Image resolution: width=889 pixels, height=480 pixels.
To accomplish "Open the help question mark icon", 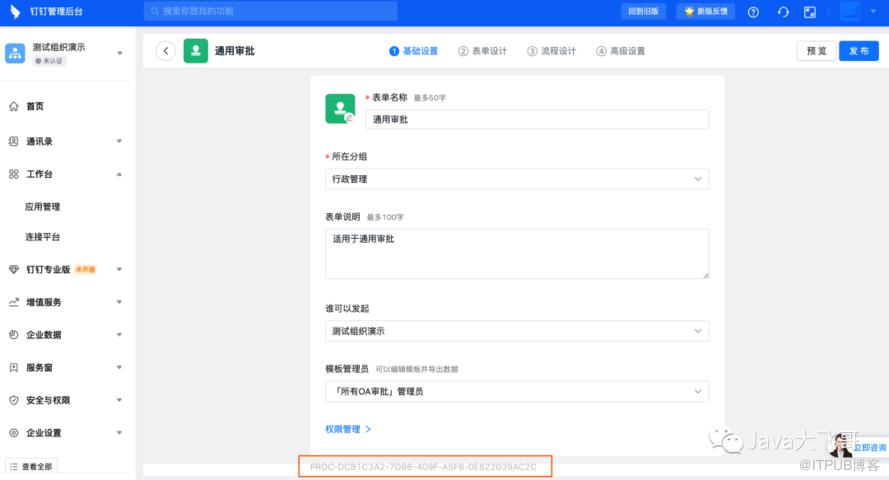I will 753,12.
